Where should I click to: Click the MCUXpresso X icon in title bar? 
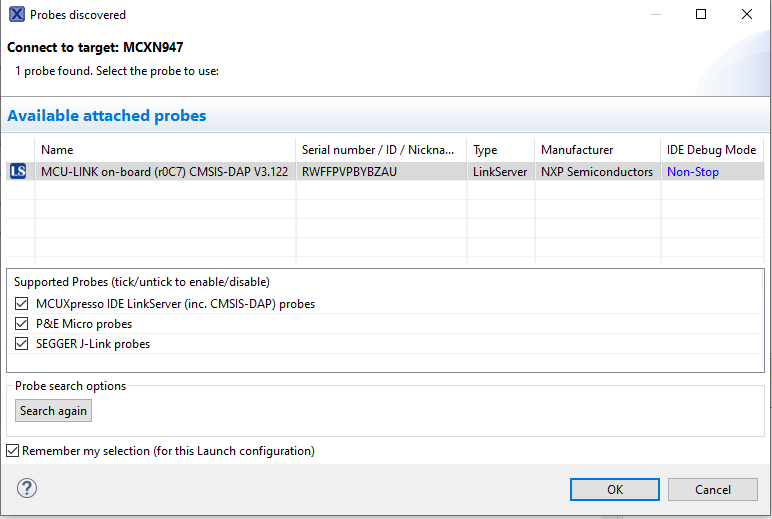click(x=17, y=15)
